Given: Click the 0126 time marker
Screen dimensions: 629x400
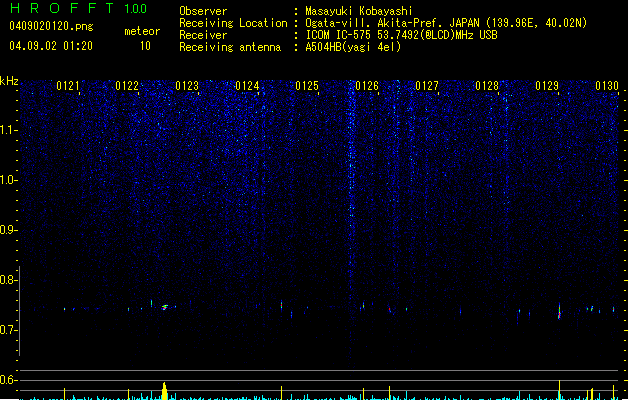Looking at the screenshot, I should [x=367, y=86].
